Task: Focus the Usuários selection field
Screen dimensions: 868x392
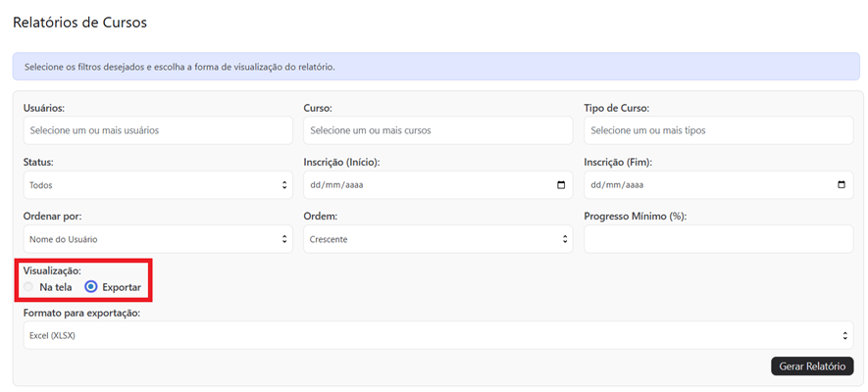Action: pyautogui.click(x=157, y=130)
